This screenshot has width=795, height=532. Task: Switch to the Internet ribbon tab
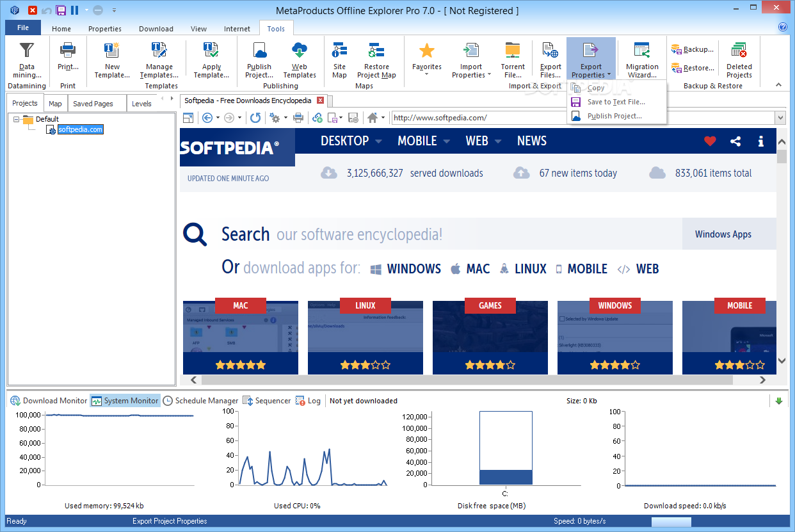pos(237,29)
